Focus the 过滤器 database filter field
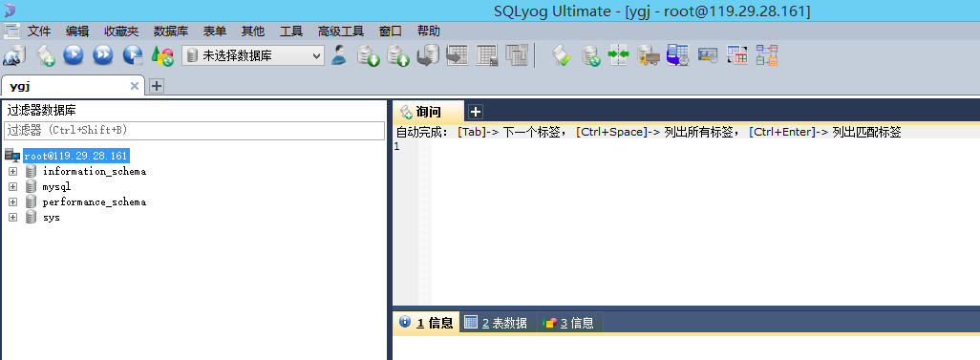Image resolution: width=980 pixels, height=360 pixels. click(x=194, y=131)
